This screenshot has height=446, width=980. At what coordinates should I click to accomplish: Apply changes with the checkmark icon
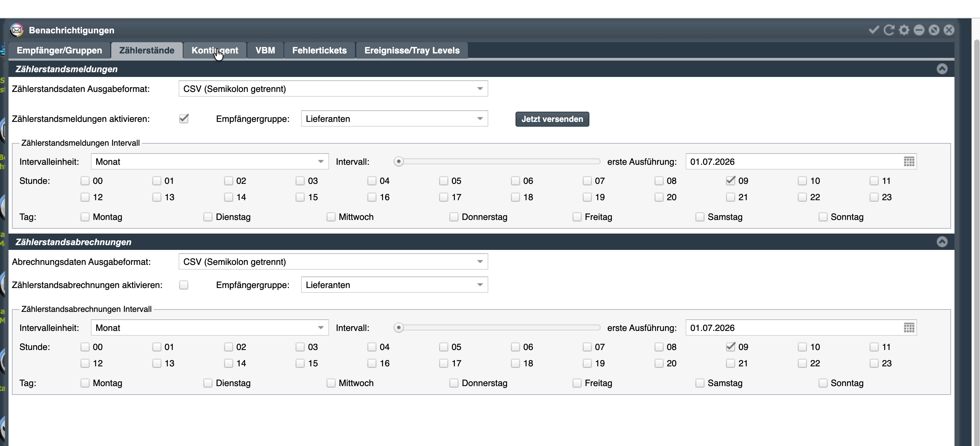[x=874, y=30]
